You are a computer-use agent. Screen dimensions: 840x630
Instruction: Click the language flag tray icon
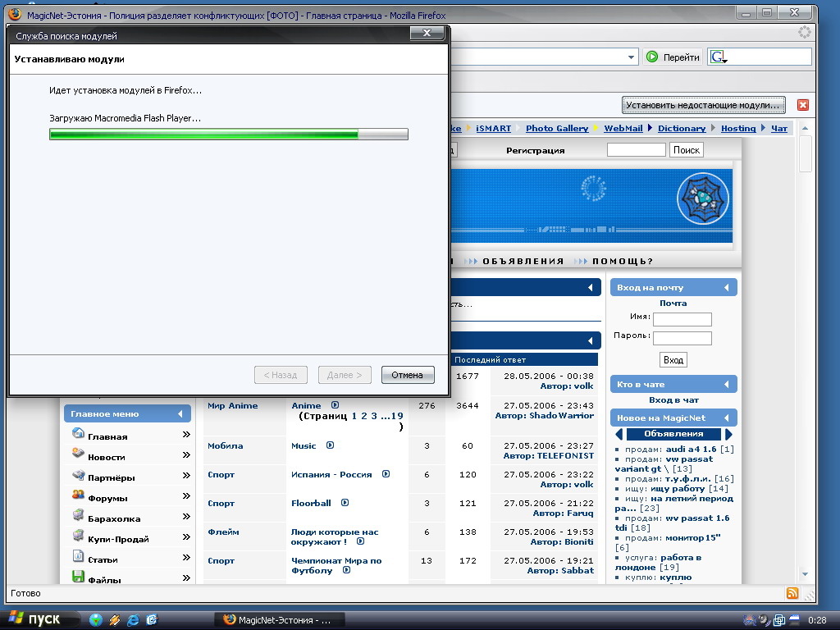(794, 620)
